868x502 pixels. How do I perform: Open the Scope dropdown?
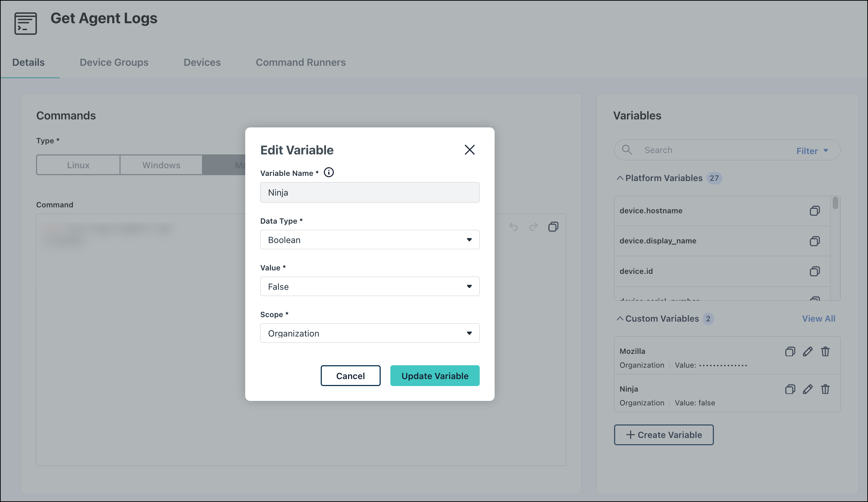tap(370, 333)
